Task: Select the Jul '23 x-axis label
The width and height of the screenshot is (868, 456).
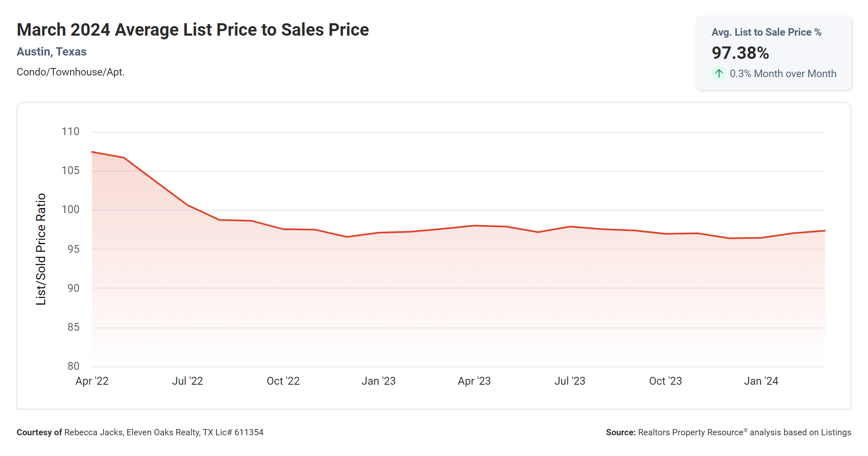Action: [x=570, y=381]
